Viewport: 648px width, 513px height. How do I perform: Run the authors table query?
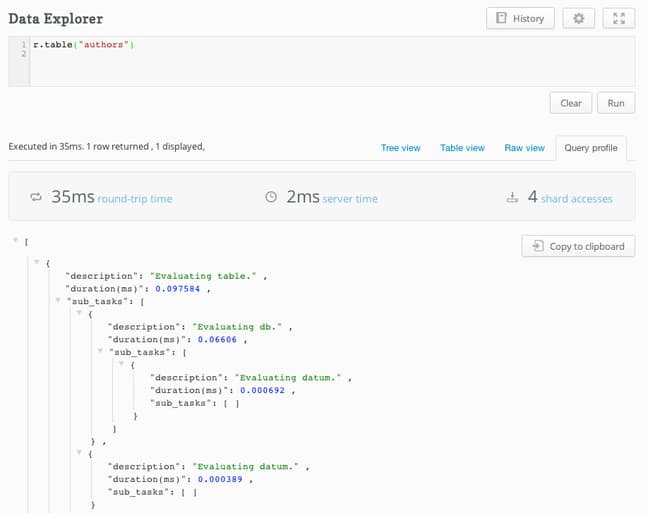pos(616,103)
